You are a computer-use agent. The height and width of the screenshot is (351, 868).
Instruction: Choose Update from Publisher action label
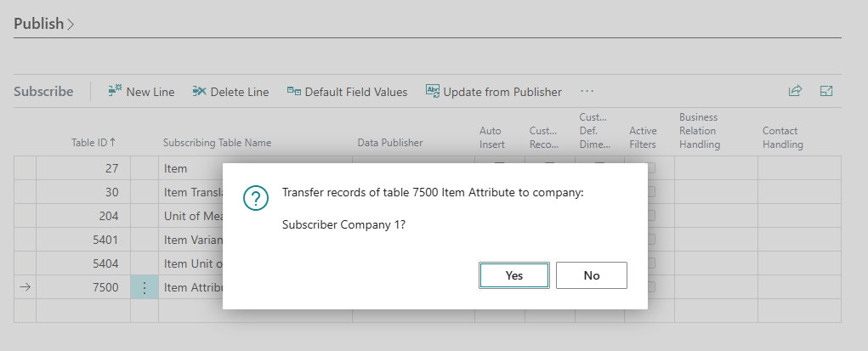tap(502, 92)
